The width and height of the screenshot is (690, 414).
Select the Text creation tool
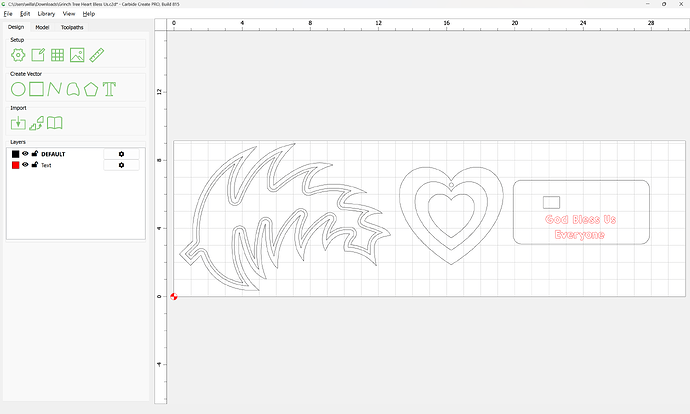tap(109, 89)
